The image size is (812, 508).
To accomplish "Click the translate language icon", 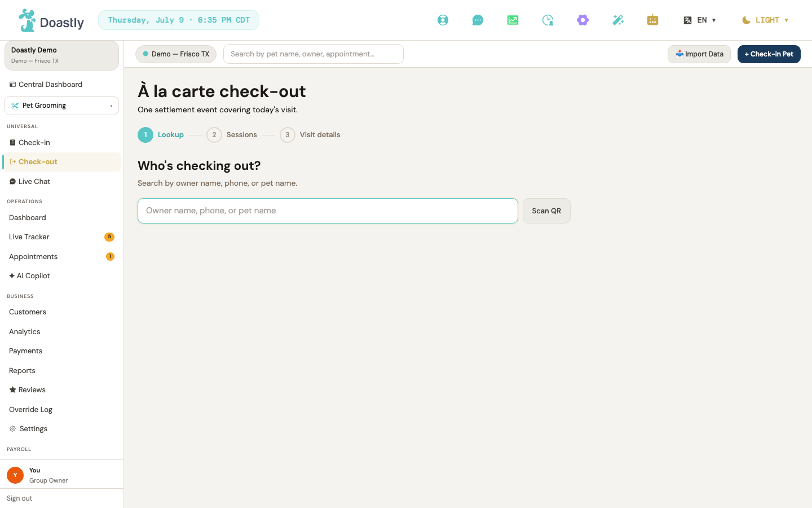I will 687,20.
